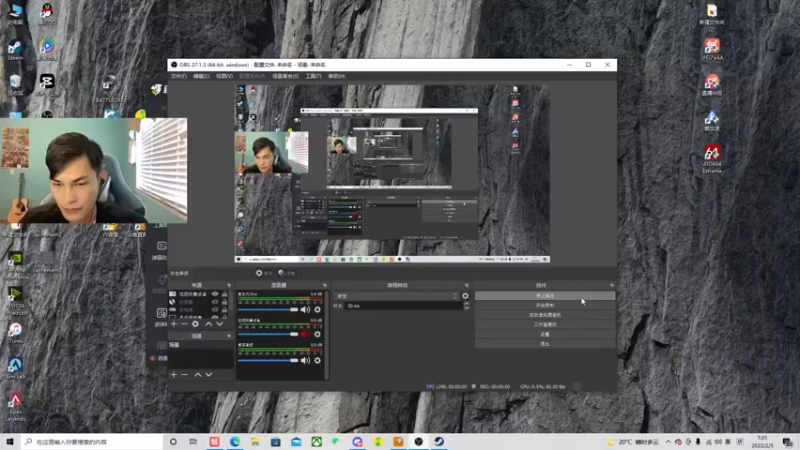Open the Tools menu in OBS

[x=313, y=76]
